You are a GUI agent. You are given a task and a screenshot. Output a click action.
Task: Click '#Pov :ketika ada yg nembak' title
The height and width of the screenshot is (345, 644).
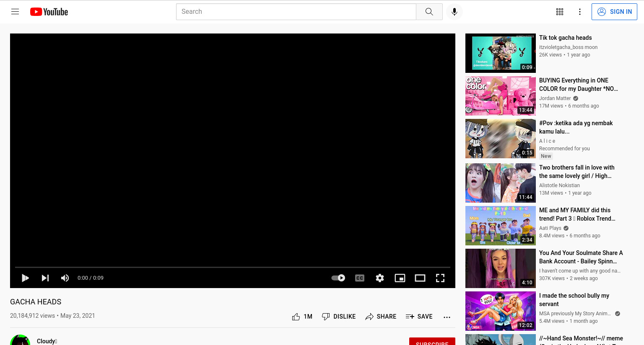pos(576,127)
